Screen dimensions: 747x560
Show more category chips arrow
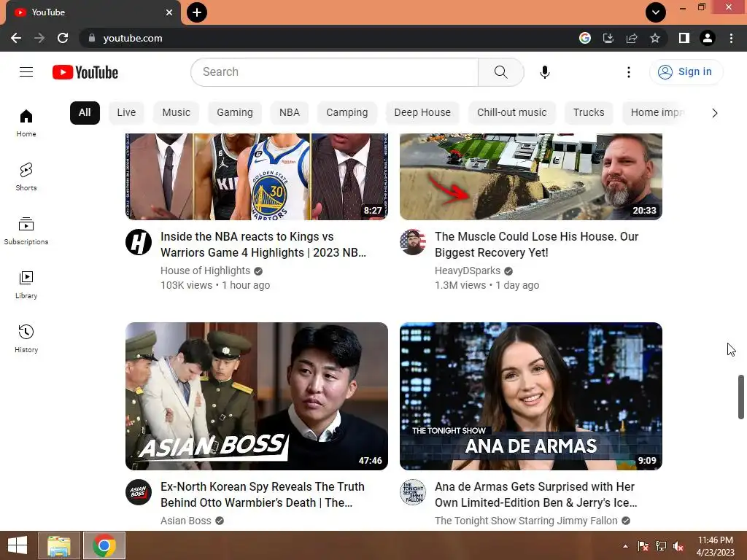[715, 113]
